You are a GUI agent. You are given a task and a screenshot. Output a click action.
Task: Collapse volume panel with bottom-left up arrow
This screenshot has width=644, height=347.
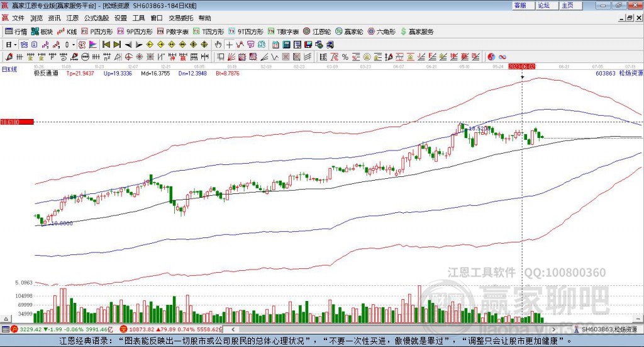6,319
